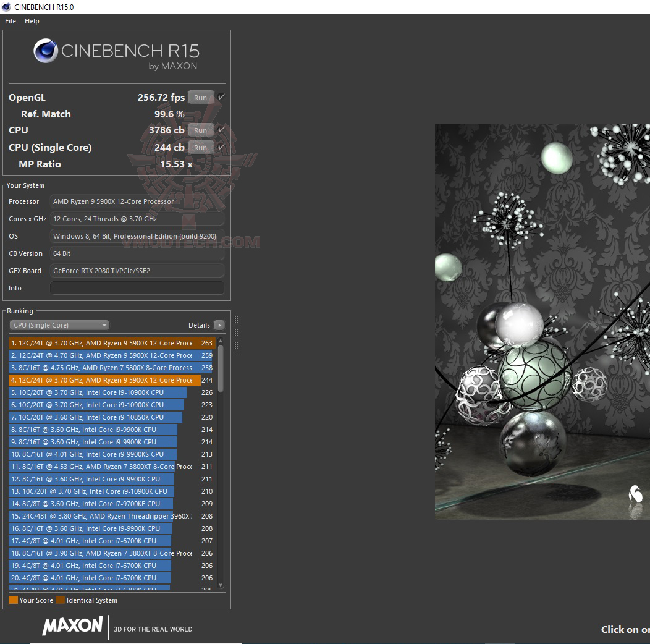The width and height of the screenshot is (650, 644).
Task: Click the Cores x GHz field
Action: [137, 219]
